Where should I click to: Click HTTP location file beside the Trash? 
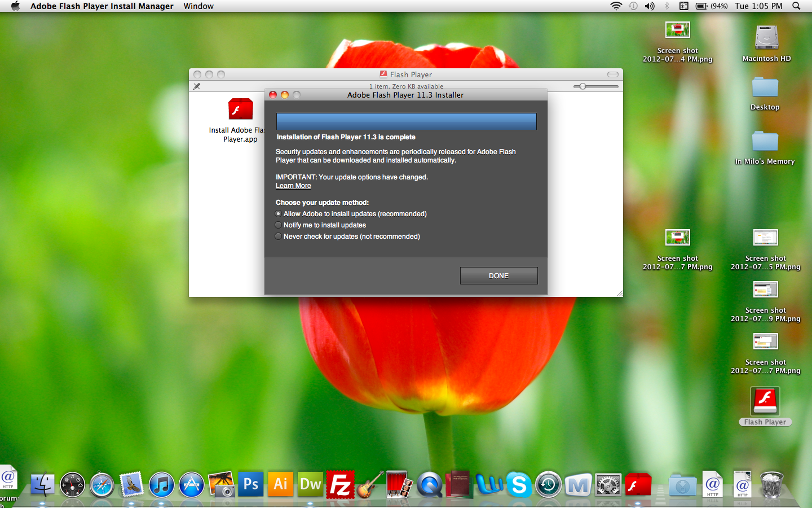(x=742, y=484)
